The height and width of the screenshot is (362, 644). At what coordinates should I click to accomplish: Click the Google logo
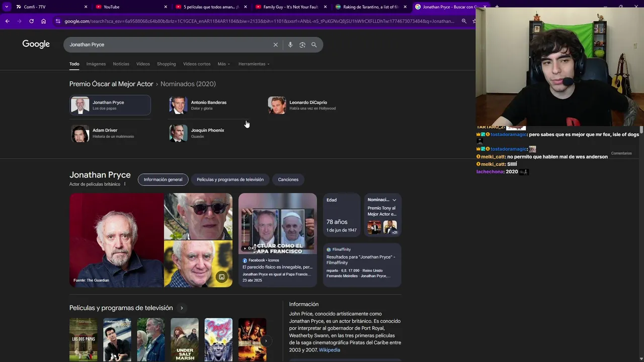(x=36, y=44)
